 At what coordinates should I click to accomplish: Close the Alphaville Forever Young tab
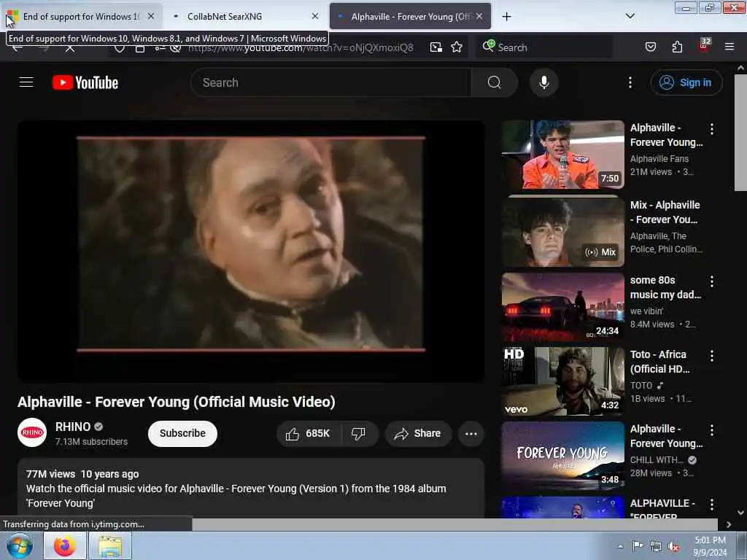coord(479,16)
